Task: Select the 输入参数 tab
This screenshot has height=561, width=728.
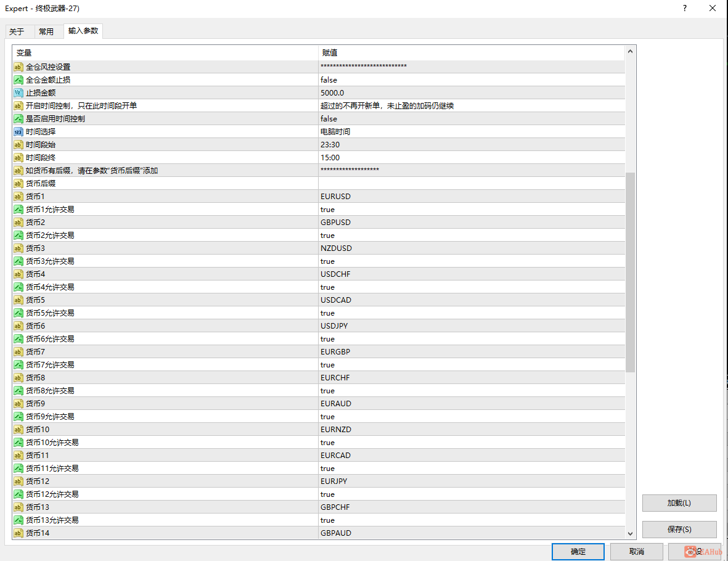Action: point(83,31)
